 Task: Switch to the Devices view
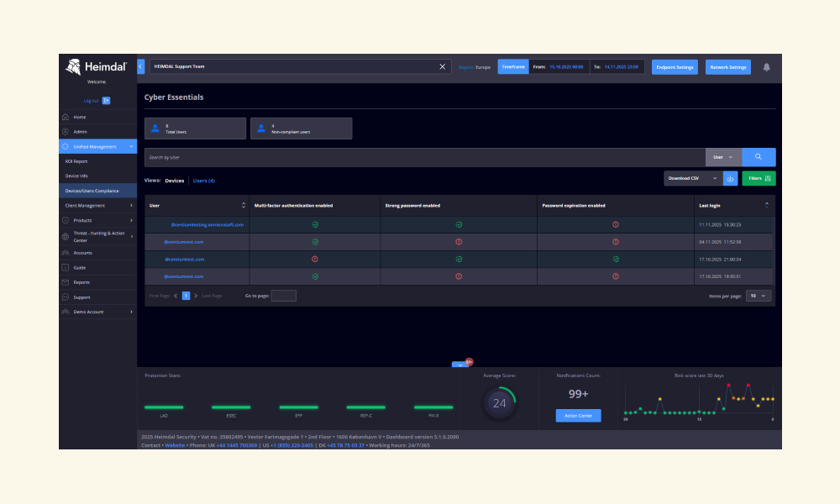coord(175,181)
